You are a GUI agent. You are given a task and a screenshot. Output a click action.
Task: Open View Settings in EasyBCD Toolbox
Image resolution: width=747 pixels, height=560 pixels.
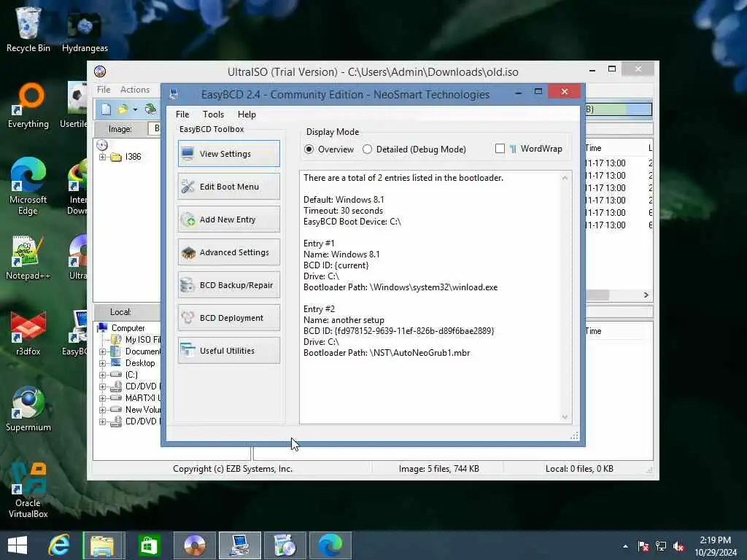point(228,154)
